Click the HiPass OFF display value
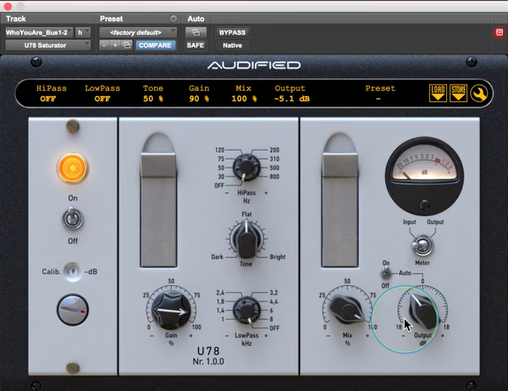 coord(48,99)
